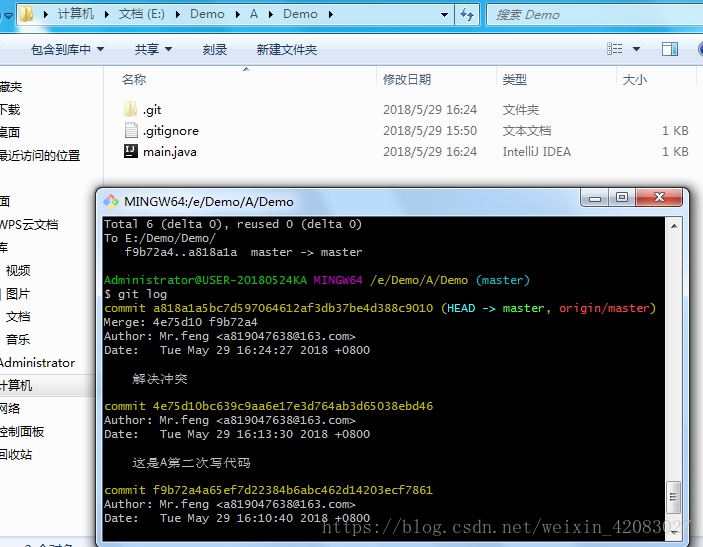Sort by 修改日期 column header
This screenshot has width=703, height=547.
click(x=407, y=79)
